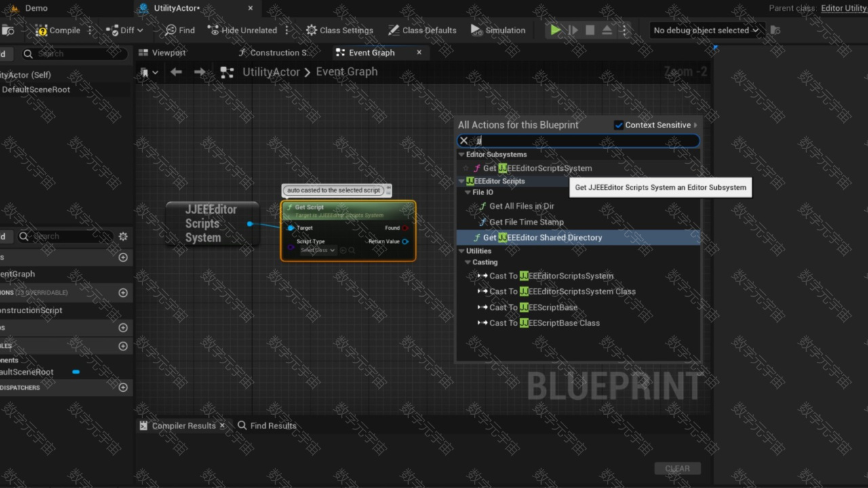Navigate forward in graph history

199,72
